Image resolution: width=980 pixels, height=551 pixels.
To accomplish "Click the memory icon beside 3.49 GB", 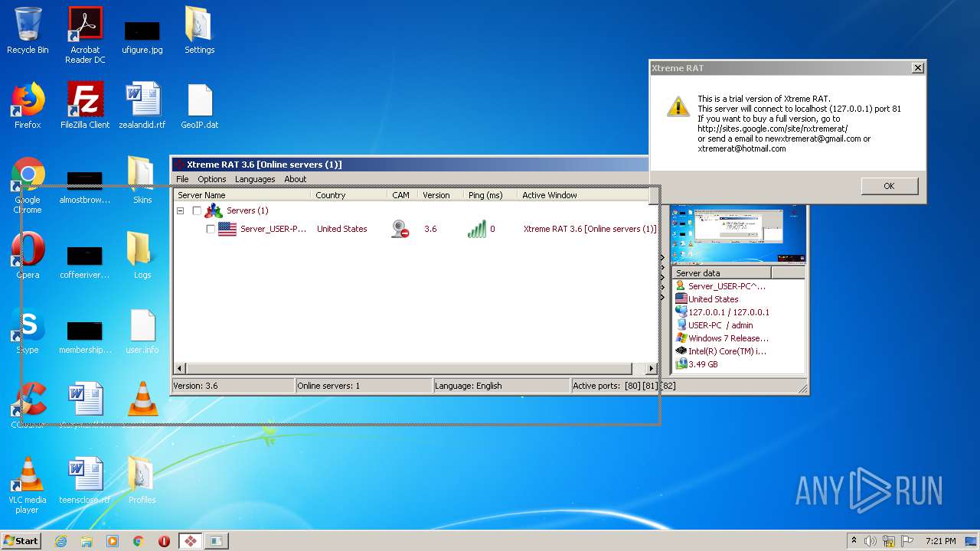I will [x=681, y=364].
